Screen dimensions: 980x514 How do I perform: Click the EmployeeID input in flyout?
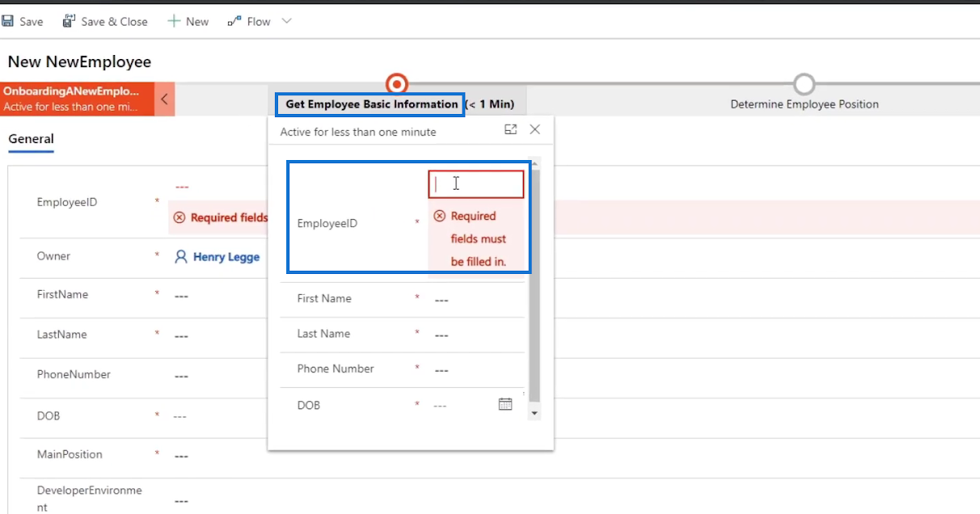[x=476, y=184]
